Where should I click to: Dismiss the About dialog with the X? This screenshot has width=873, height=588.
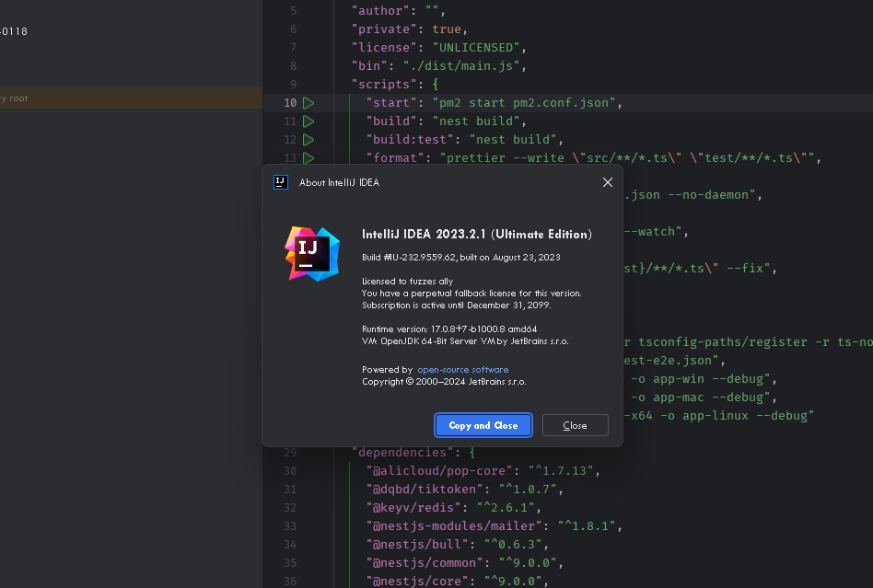click(608, 182)
